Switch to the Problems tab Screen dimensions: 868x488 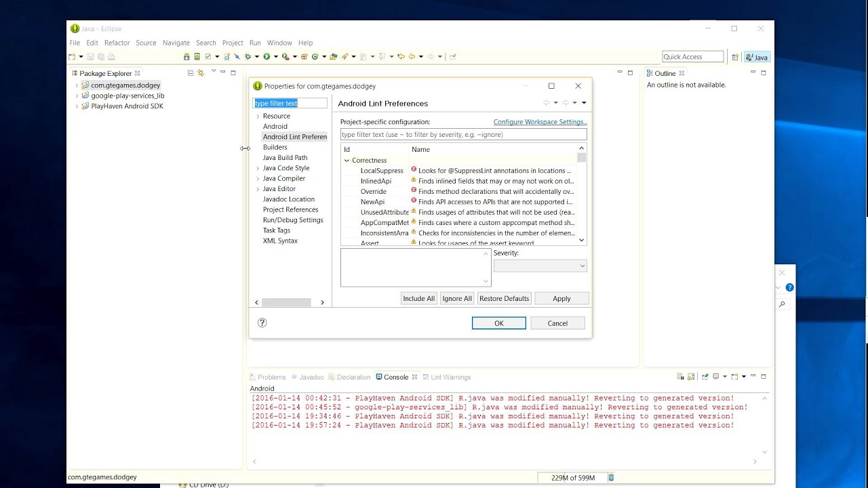[x=268, y=377]
